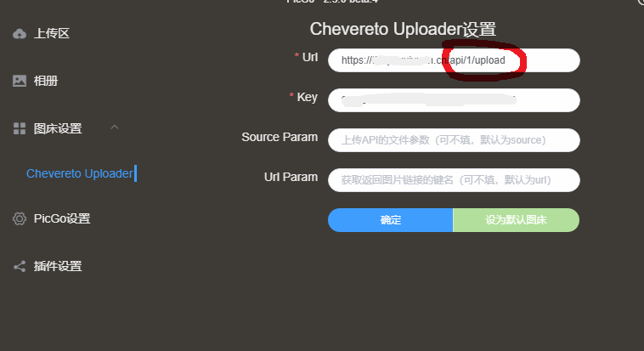The image size is (644, 351).
Task: Select Chevereto Uploader in the sidebar
Action: tap(80, 173)
